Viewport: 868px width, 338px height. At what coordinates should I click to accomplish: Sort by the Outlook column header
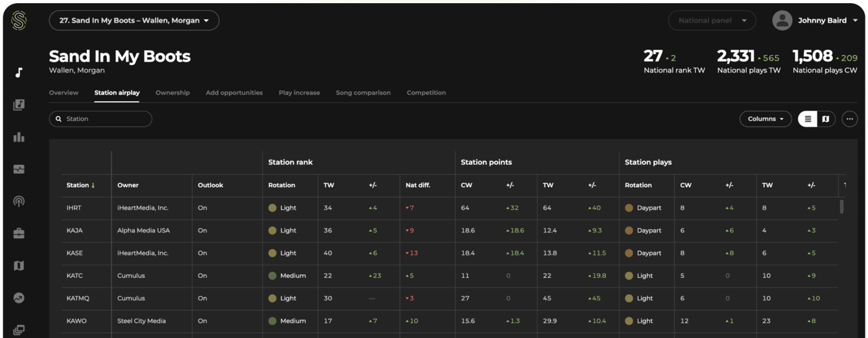pos(210,185)
